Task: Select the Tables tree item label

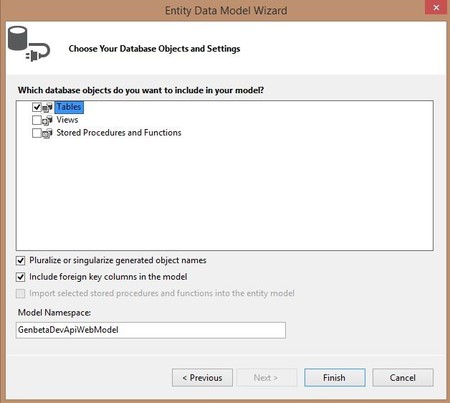Action: point(69,107)
